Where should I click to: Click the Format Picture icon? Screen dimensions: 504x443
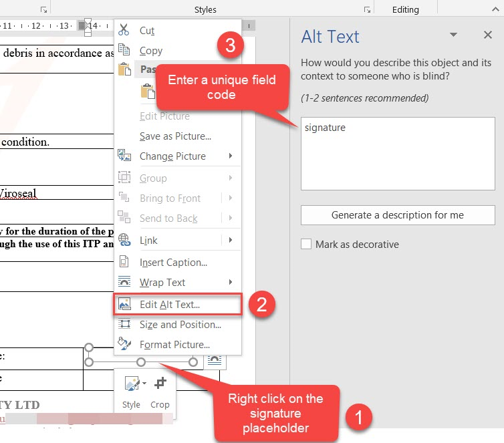(x=124, y=344)
